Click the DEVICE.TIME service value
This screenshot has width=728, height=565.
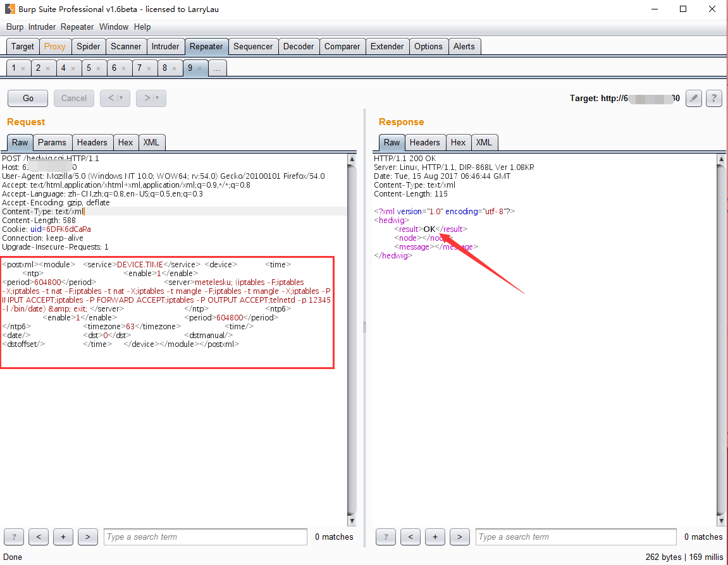click(140, 264)
